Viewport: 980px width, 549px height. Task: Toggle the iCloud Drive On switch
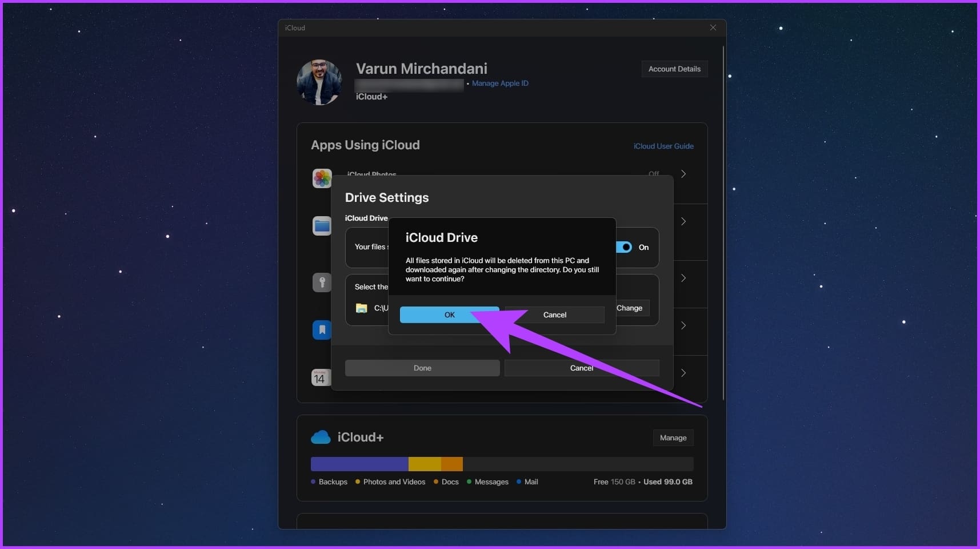[x=625, y=247]
